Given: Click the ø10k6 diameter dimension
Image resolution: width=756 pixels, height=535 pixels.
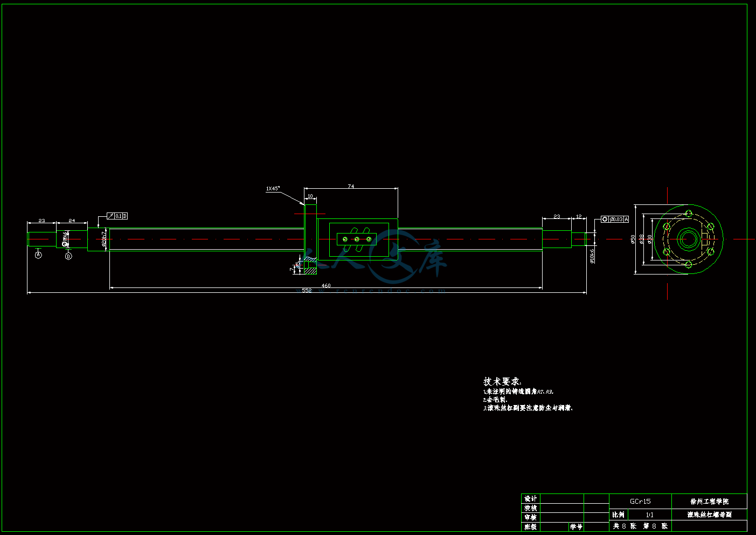Looking at the screenshot, I should (592, 256).
